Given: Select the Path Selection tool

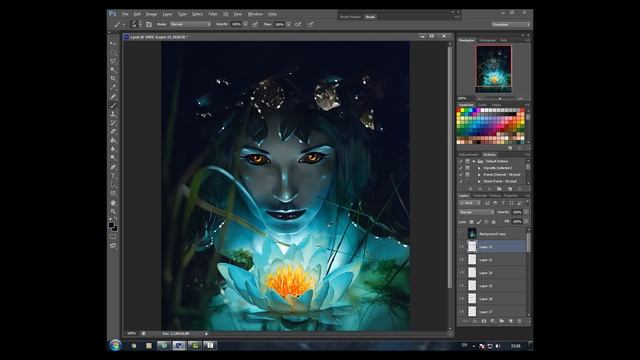Looking at the screenshot, I should pyautogui.click(x=113, y=185).
